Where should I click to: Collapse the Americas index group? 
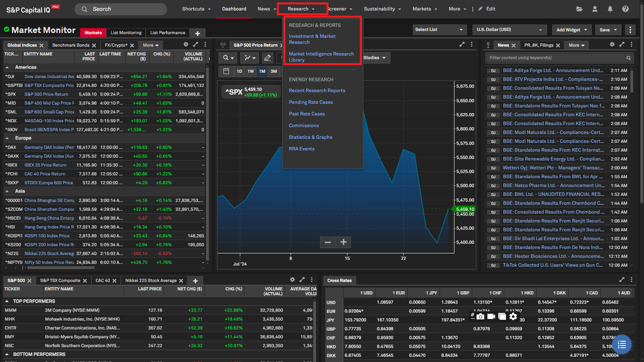[x=7, y=68]
